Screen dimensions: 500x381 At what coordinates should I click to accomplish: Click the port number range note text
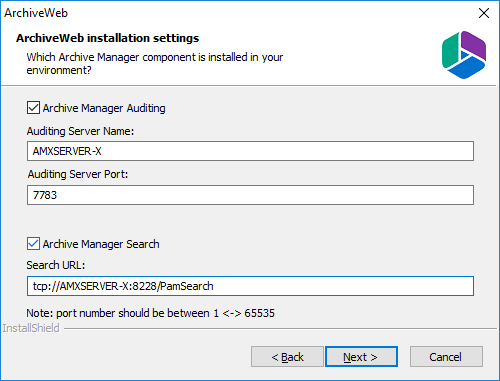[x=151, y=313]
